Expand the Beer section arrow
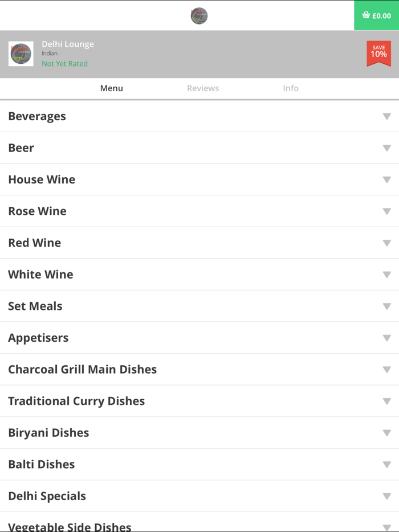399x532 pixels. tap(387, 148)
